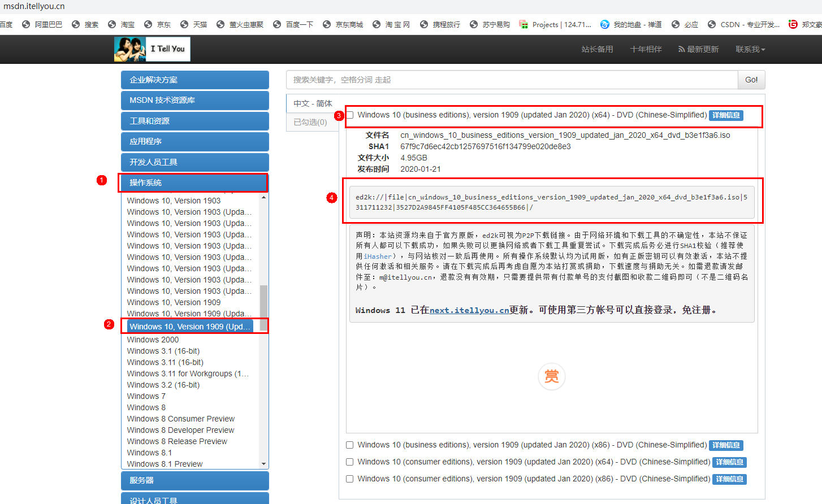The image size is (822, 504).
Task: Click the reward 赏 donation icon
Action: pyautogui.click(x=552, y=376)
